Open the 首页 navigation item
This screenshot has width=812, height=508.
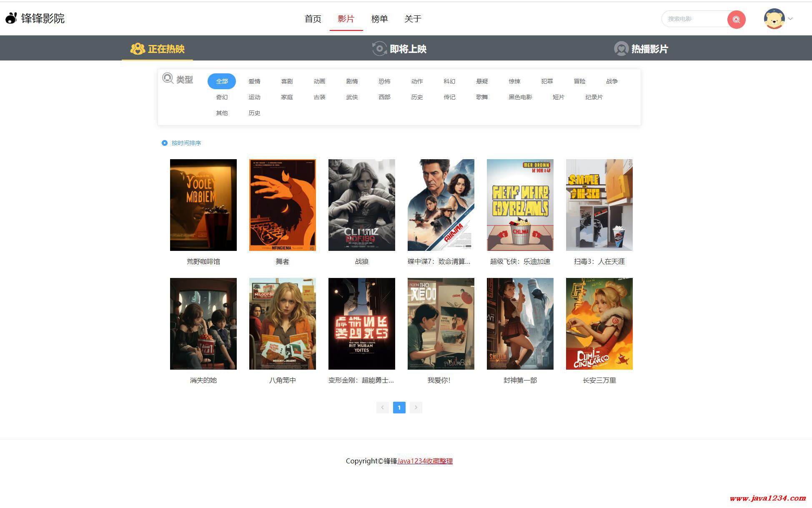[x=313, y=19]
